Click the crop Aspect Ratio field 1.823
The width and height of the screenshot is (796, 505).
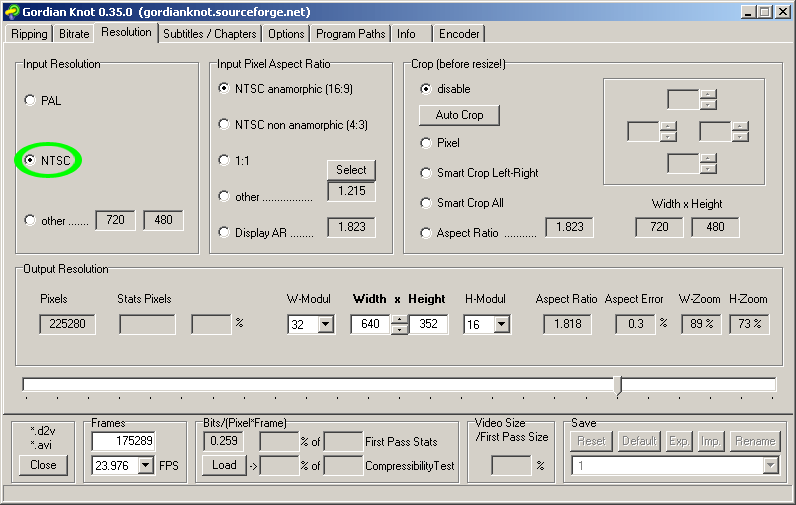569,227
